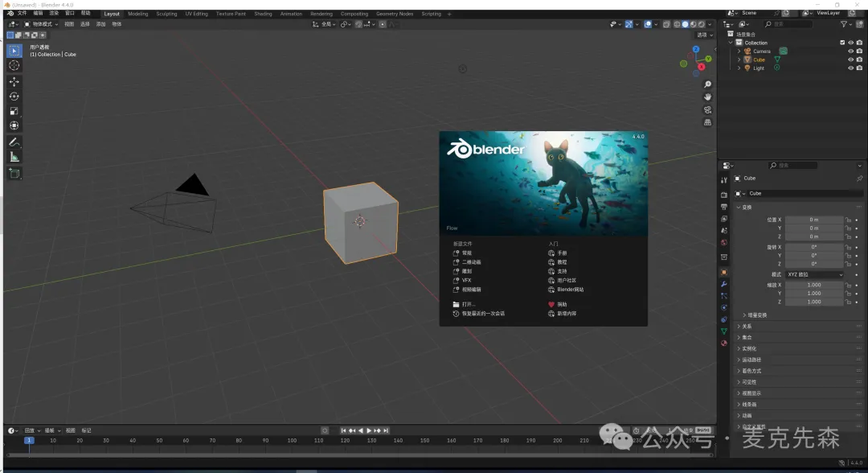Collapse the Collection tree in outliner
Image resolution: width=868 pixels, height=473 pixels.
point(731,43)
